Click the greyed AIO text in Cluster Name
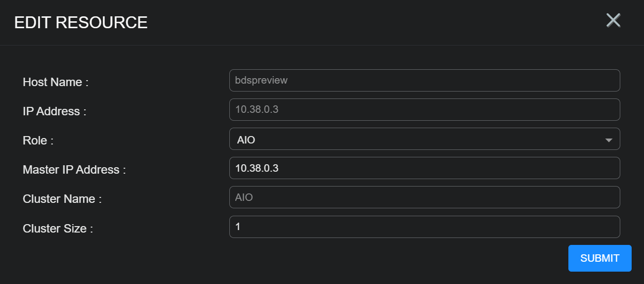Image resolution: width=644 pixels, height=284 pixels. coord(244,197)
